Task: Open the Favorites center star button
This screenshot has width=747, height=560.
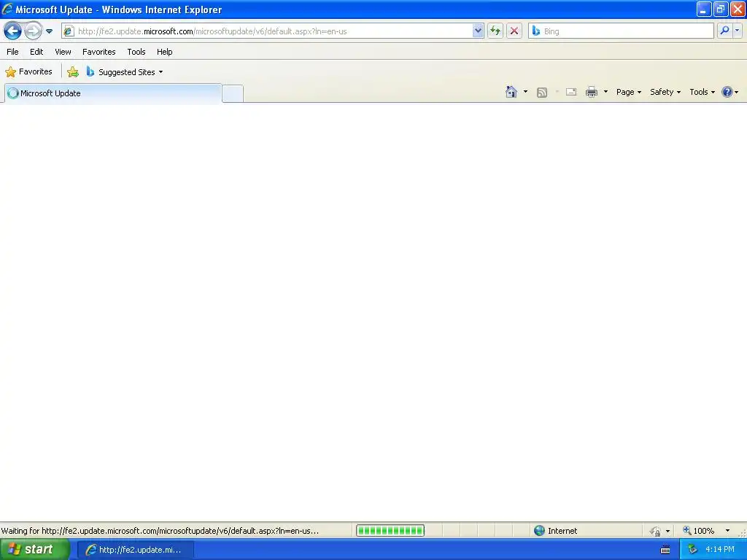Action: (28, 72)
